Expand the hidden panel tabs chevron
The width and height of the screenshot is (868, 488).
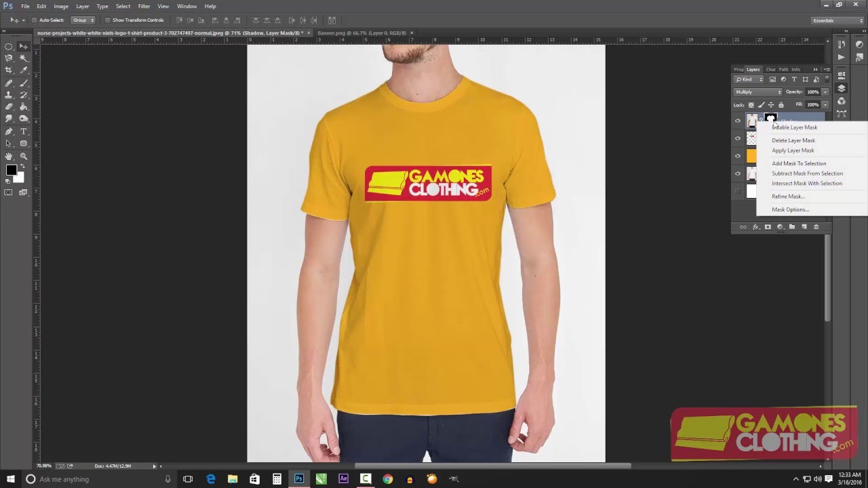click(816, 69)
